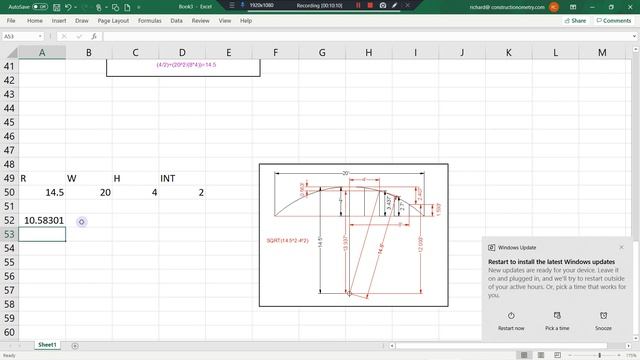This screenshot has height=360, width=640.
Task: Click the Insert Function fx icon
Action: click(x=94, y=36)
